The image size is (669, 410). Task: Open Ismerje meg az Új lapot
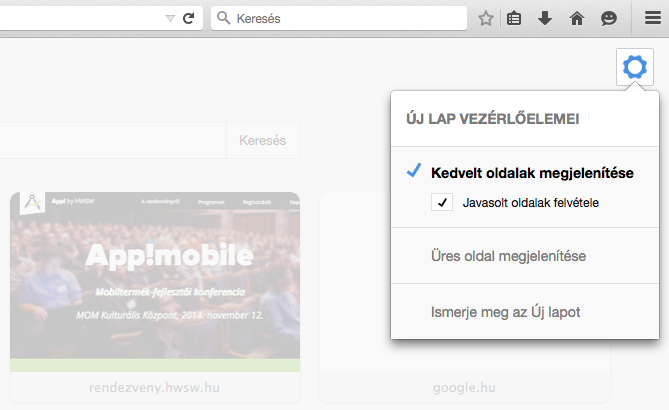click(506, 312)
